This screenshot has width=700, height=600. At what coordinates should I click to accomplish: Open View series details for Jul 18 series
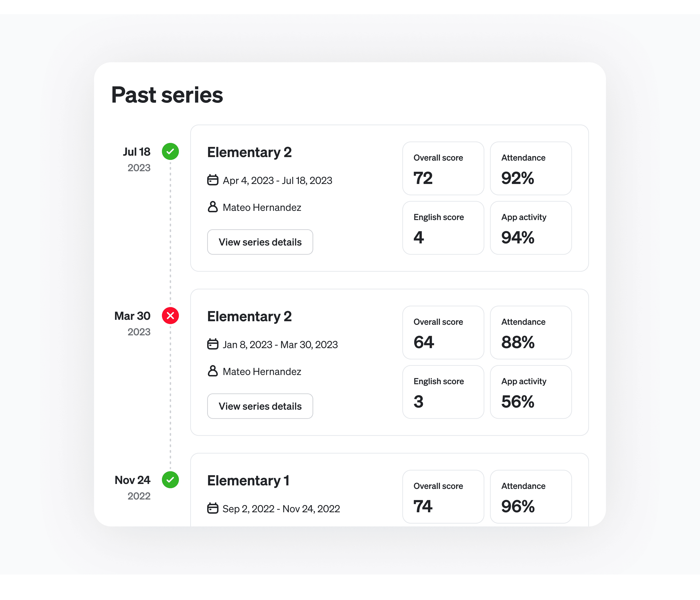[x=260, y=242]
